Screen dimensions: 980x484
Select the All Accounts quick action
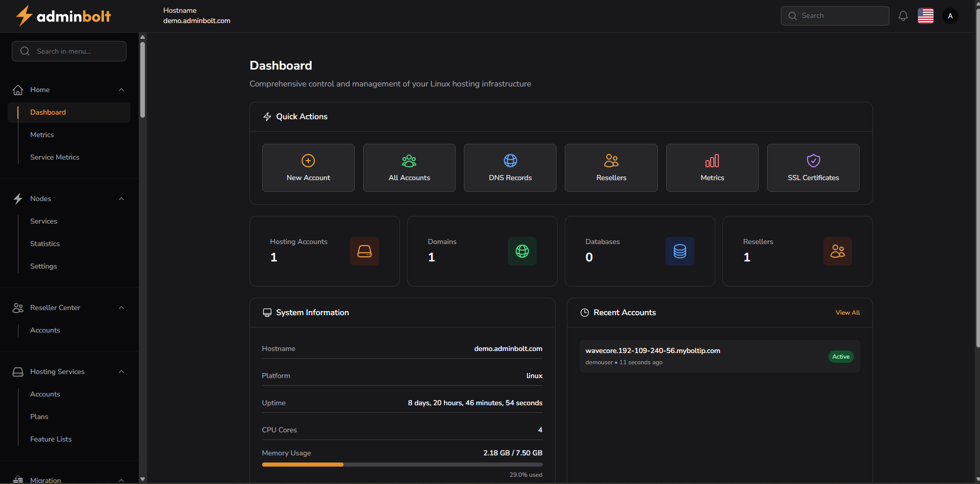click(409, 167)
